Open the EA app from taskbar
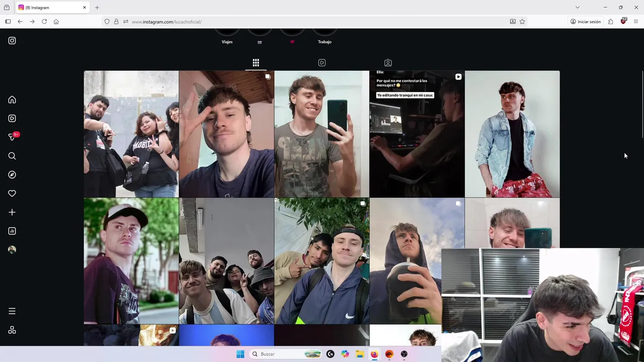The height and width of the screenshot is (362, 644). (x=389, y=354)
